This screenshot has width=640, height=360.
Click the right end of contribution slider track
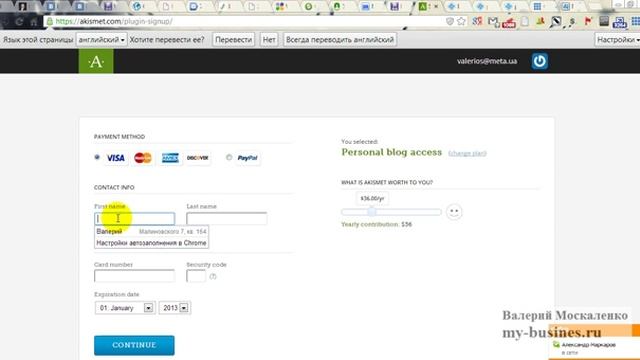(x=439, y=212)
